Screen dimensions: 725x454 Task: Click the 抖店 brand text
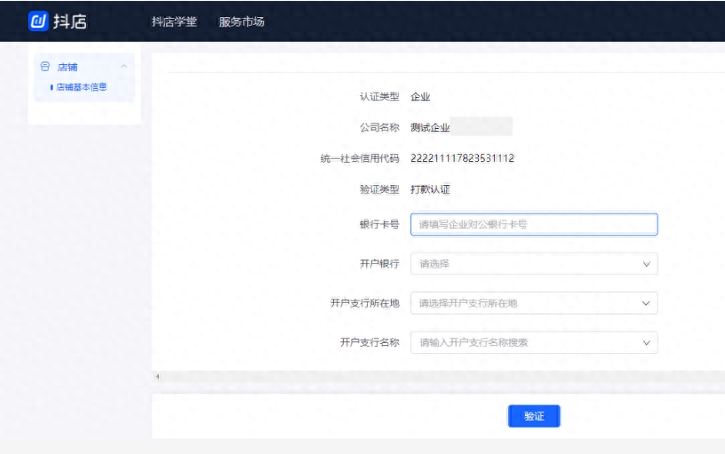coord(70,22)
